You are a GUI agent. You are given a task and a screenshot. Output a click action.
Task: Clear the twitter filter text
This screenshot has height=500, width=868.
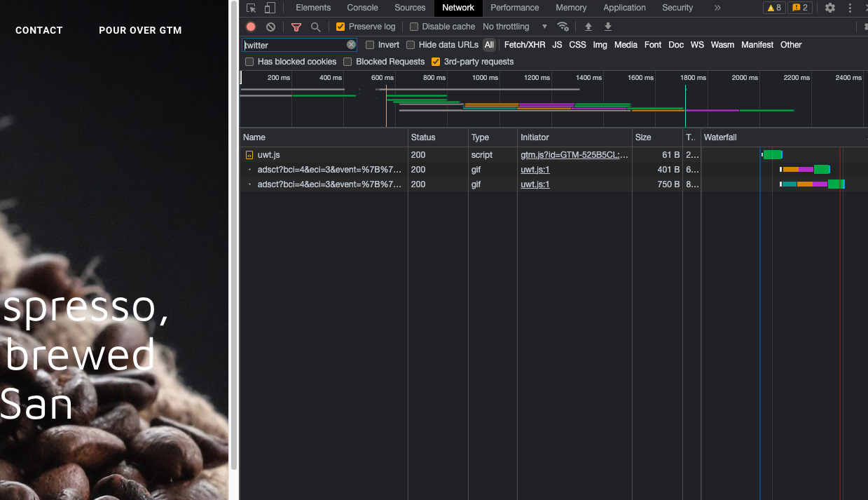pos(351,45)
